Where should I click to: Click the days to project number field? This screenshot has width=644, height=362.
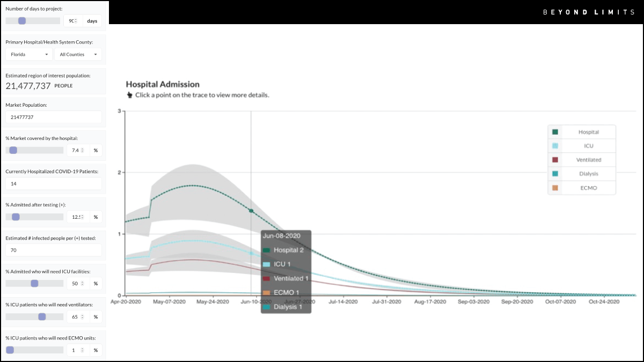click(x=74, y=21)
